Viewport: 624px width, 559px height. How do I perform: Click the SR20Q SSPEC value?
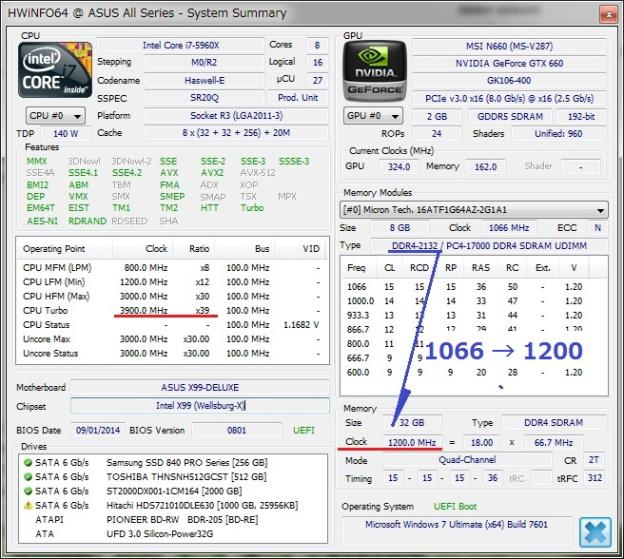pos(204,98)
